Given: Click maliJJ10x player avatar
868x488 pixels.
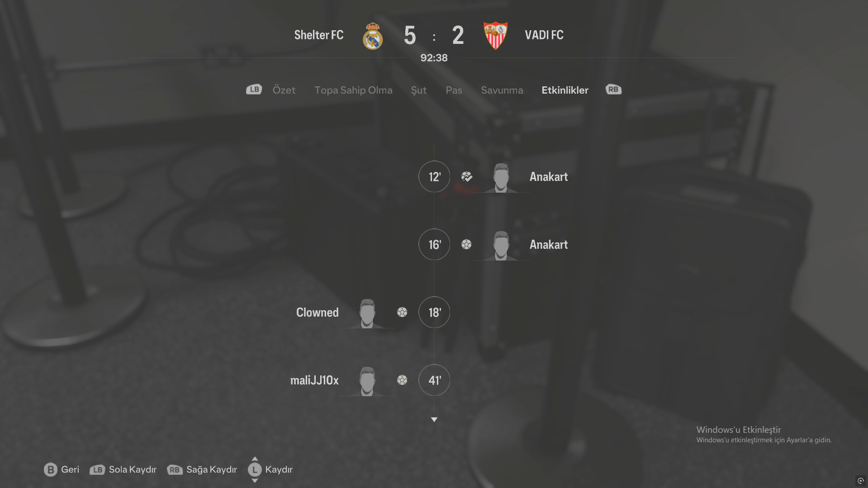Looking at the screenshot, I should click(367, 381).
